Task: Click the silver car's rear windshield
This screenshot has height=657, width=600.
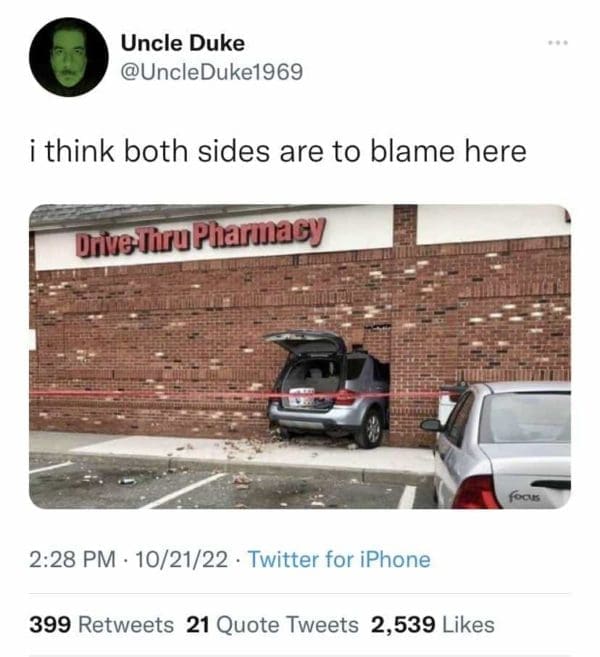Action: click(x=525, y=418)
